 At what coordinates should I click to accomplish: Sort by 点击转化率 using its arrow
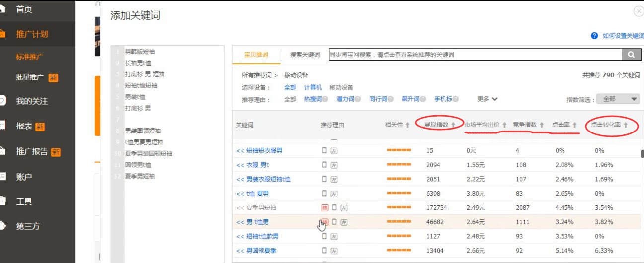point(626,125)
